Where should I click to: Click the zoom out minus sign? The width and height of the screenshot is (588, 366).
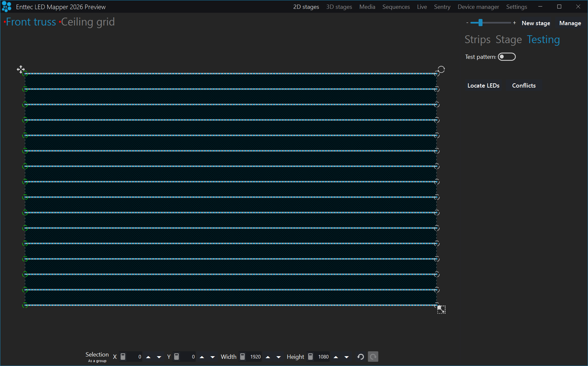(x=467, y=23)
